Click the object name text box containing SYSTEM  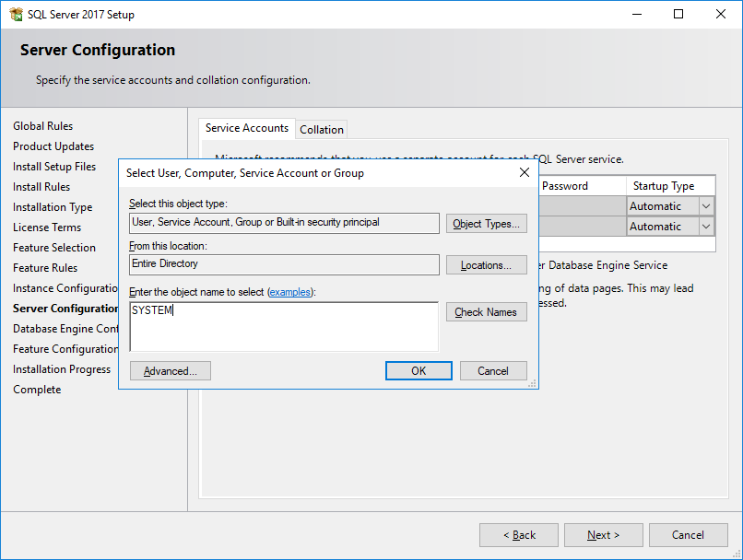pos(284,327)
